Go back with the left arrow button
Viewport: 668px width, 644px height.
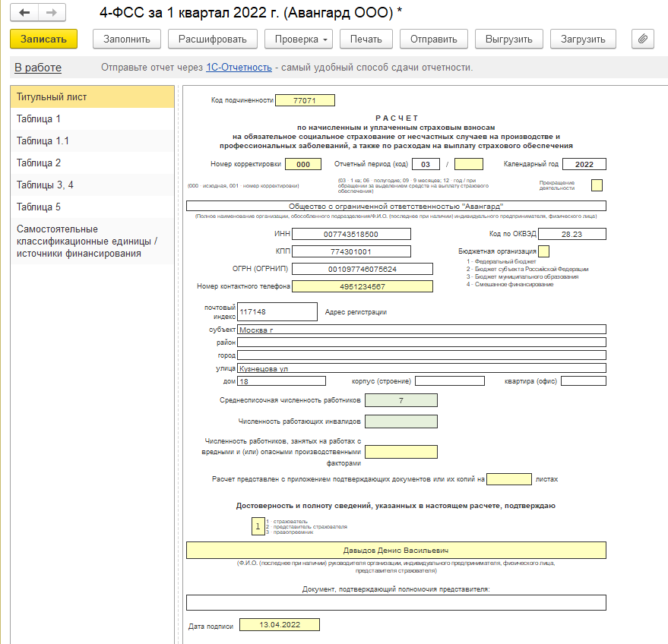click(x=24, y=12)
